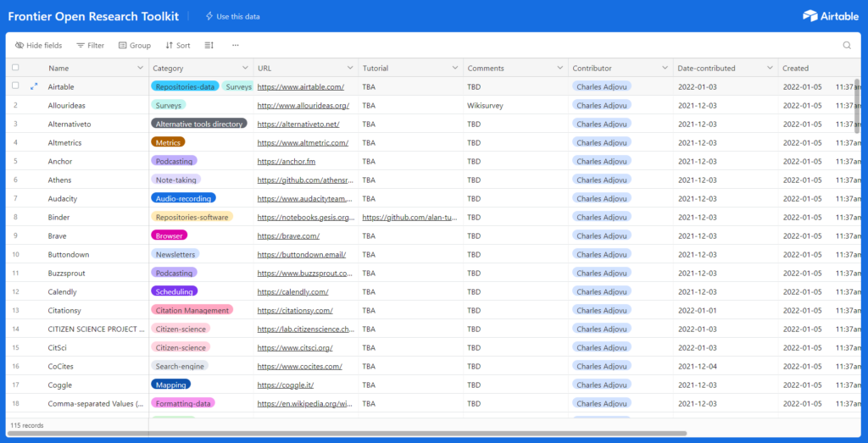This screenshot has height=443, width=868.
Task: Open the Contributor column dropdown
Action: (665, 68)
